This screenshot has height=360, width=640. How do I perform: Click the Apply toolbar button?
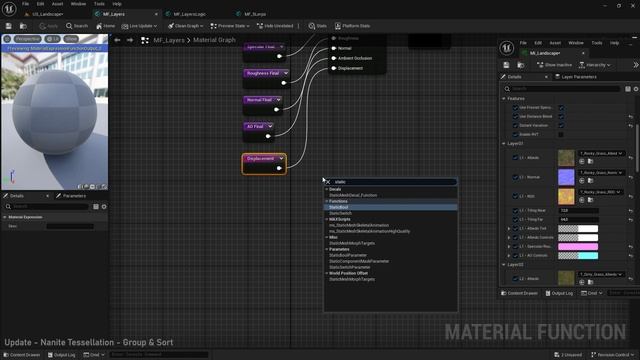pos(49,26)
